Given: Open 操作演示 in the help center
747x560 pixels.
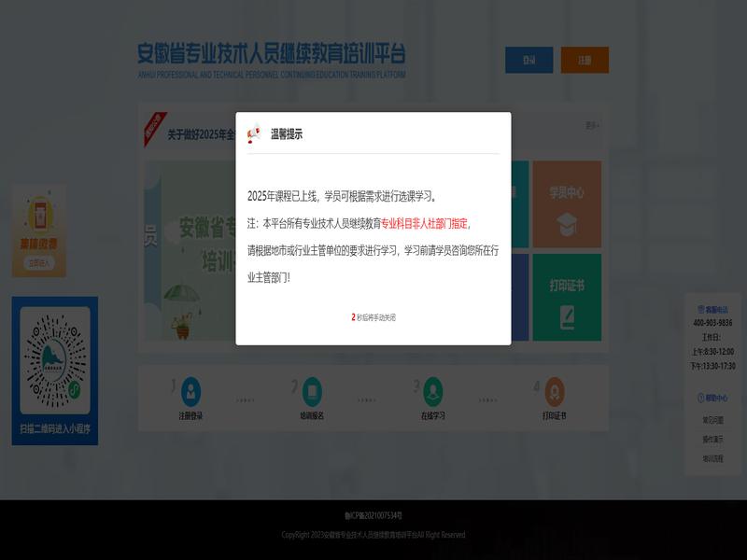Looking at the screenshot, I should 712,439.
